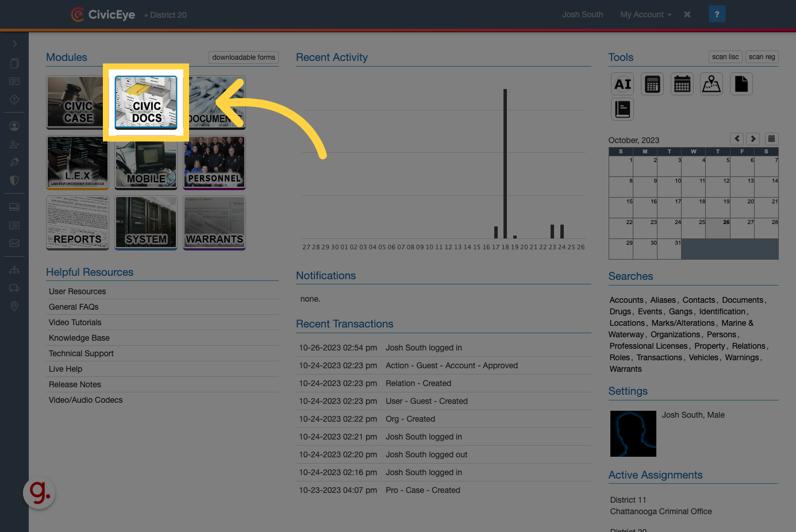
Task: Open the codebook tool
Action: [x=622, y=109]
